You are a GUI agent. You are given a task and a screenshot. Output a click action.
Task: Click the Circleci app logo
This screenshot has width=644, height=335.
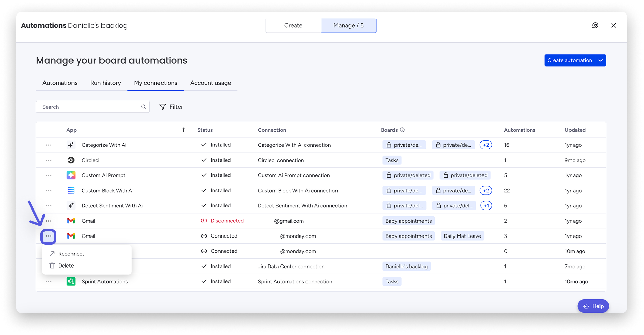pos(71,160)
